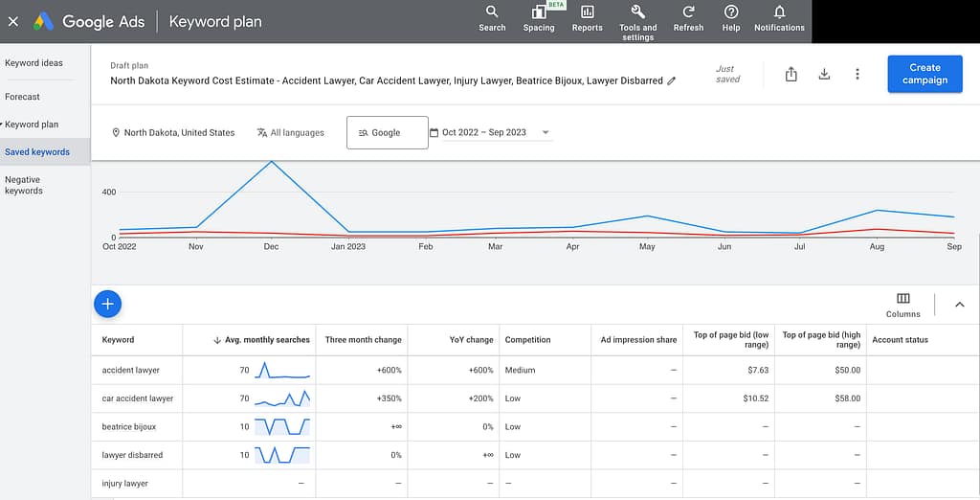
Task: Click car accident lawyer trend sparkline
Action: [282, 398]
